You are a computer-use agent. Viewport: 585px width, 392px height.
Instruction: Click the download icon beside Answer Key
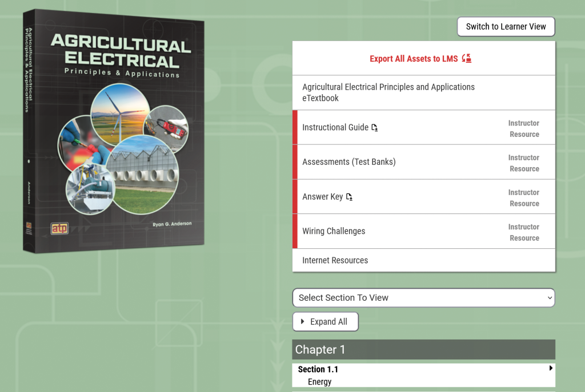click(x=349, y=197)
